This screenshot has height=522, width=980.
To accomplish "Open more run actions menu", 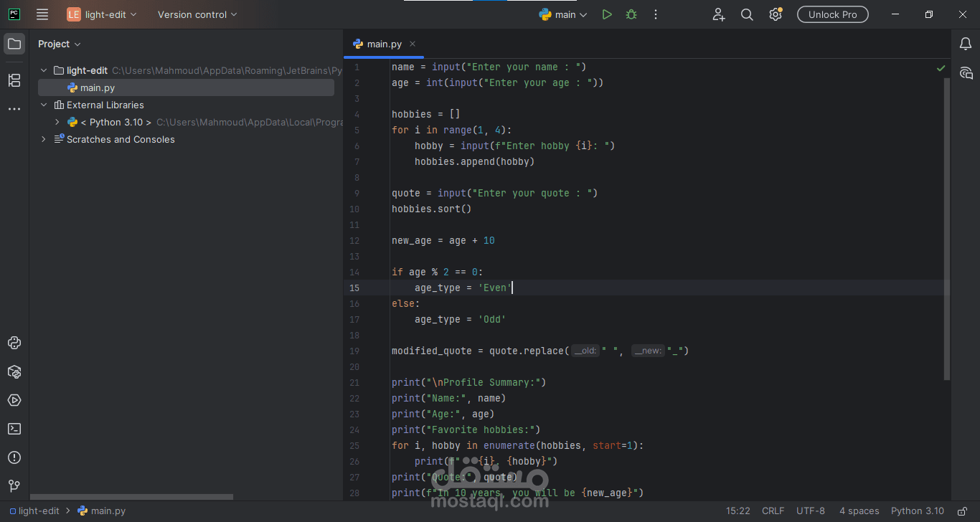I will (656, 14).
